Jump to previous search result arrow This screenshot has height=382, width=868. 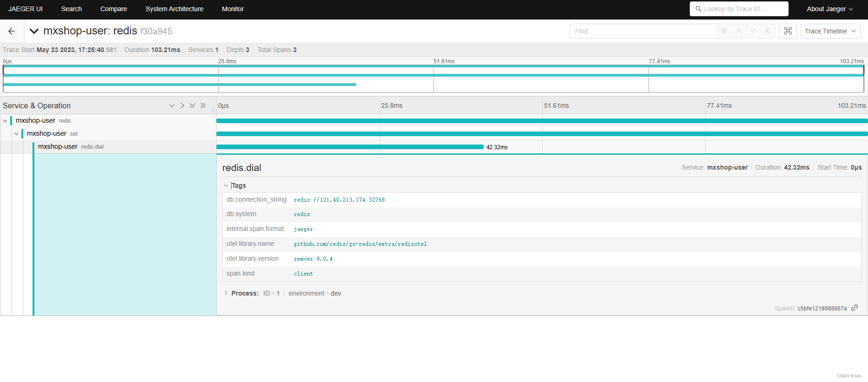pos(738,31)
